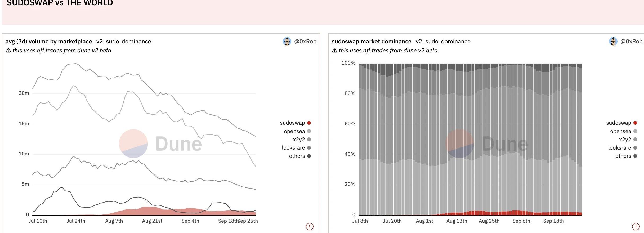Toggle others series in dominance chart legend

click(626, 156)
